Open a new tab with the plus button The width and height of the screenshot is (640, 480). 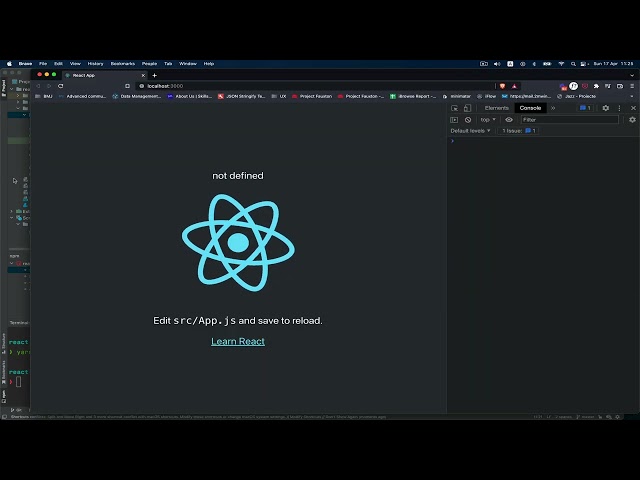coord(154,75)
